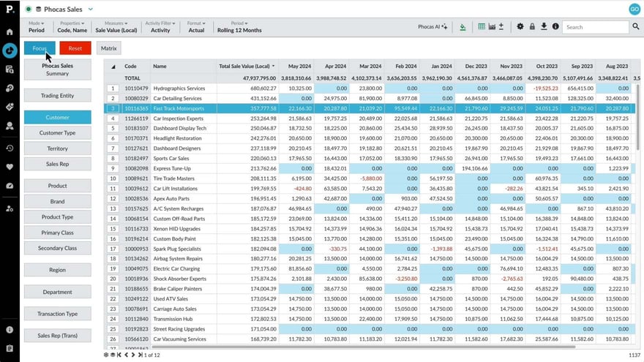Go to the first page with the pagination icon
Viewport: 644px width, 362px height.
(119, 355)
